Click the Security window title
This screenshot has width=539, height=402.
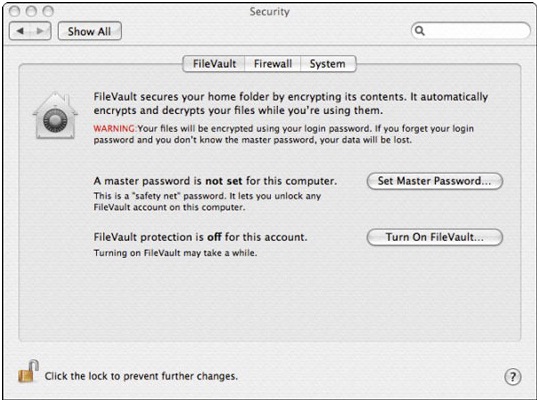tap(270, 12)
